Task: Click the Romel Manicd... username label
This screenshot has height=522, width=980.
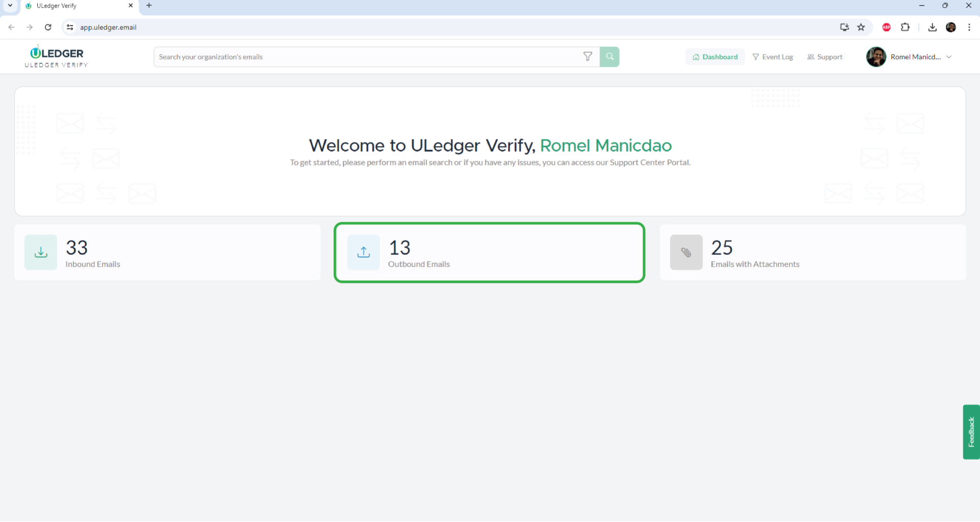Action: 916,57
